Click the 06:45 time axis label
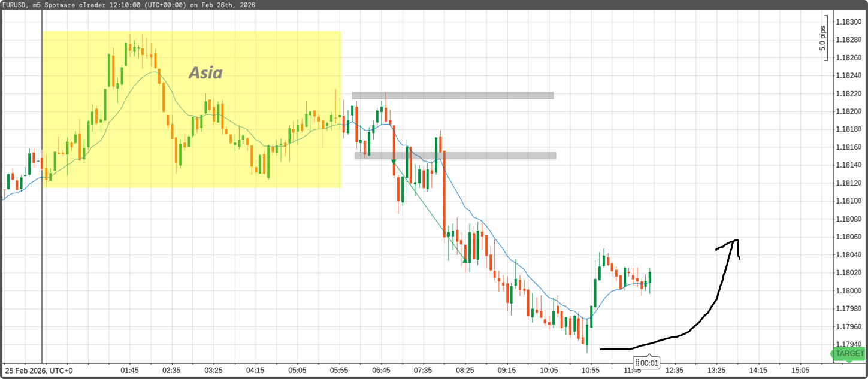Screen dimensions: 868x379 click(x=382, y=371)
